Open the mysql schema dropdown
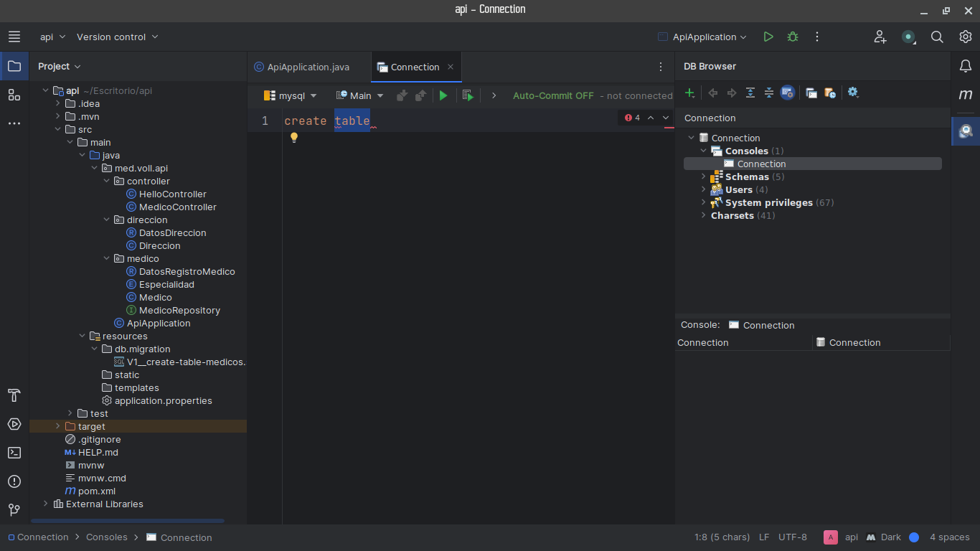 coord(291,95)
